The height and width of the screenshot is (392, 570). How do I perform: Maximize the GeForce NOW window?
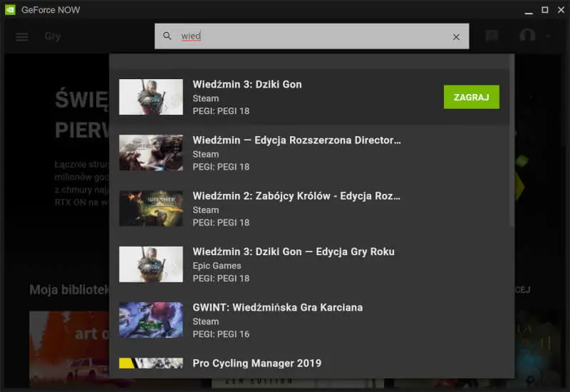[x=545, y=10]
